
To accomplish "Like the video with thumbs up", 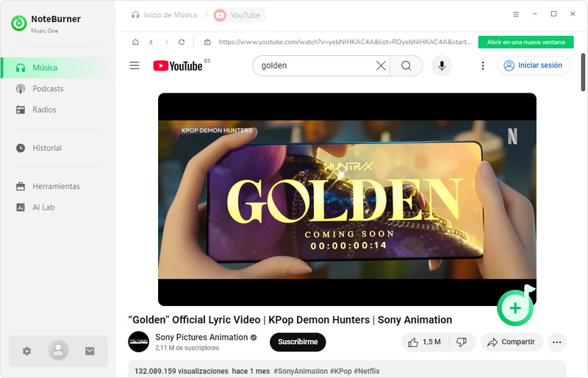I will coord(426,342).
